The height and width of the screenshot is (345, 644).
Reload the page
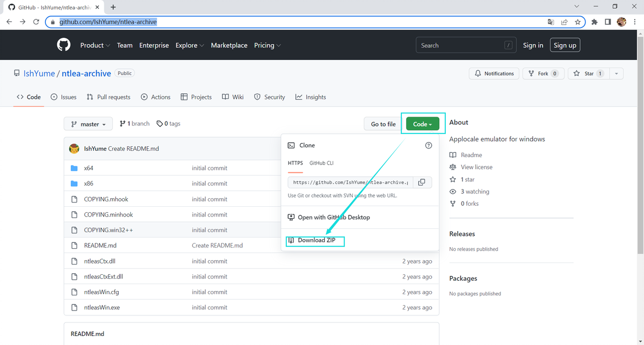(36, 22)
